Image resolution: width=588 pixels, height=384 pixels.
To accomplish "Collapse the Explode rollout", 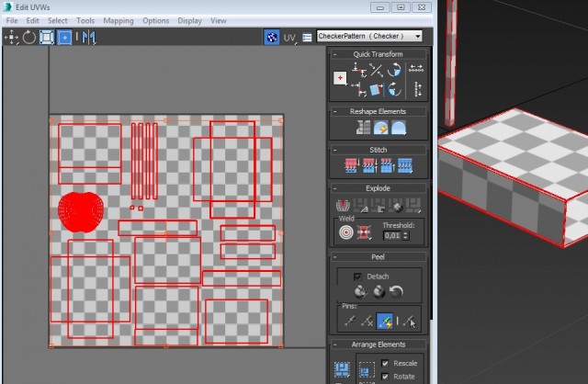I will (334, 188).
